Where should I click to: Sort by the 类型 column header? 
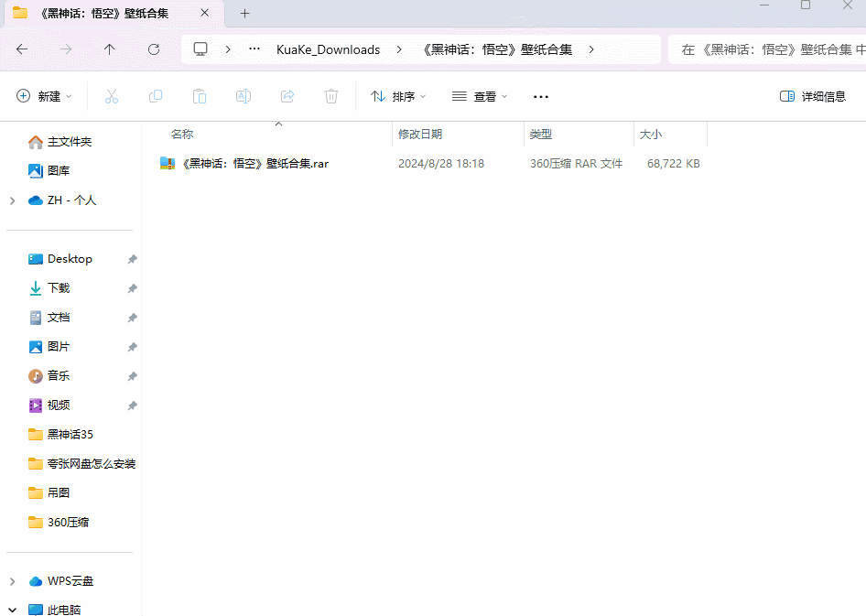541,135
